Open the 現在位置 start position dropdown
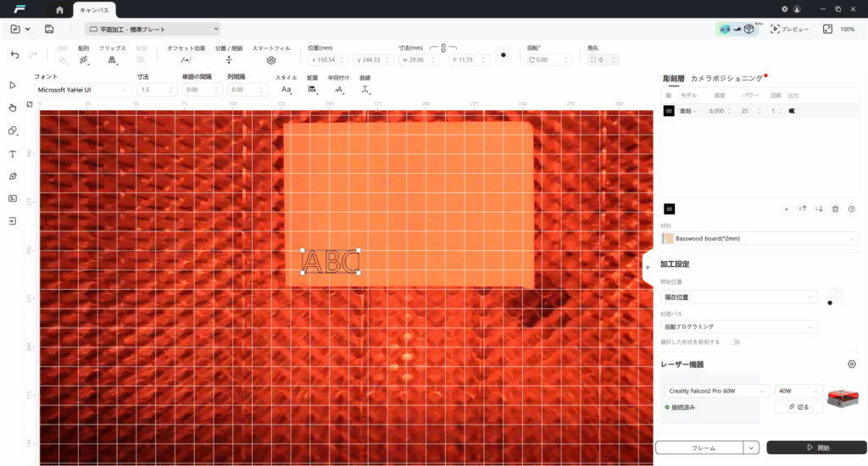This screenshot has height=466, width=868. point(738,297)
